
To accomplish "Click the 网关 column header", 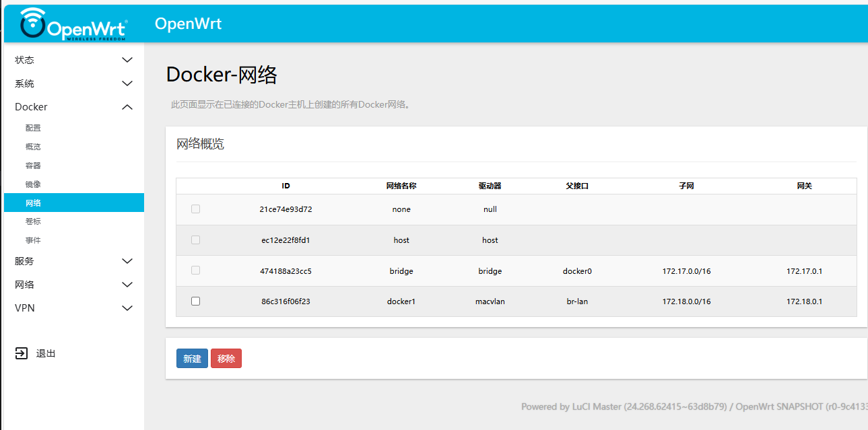I will 804,186.
